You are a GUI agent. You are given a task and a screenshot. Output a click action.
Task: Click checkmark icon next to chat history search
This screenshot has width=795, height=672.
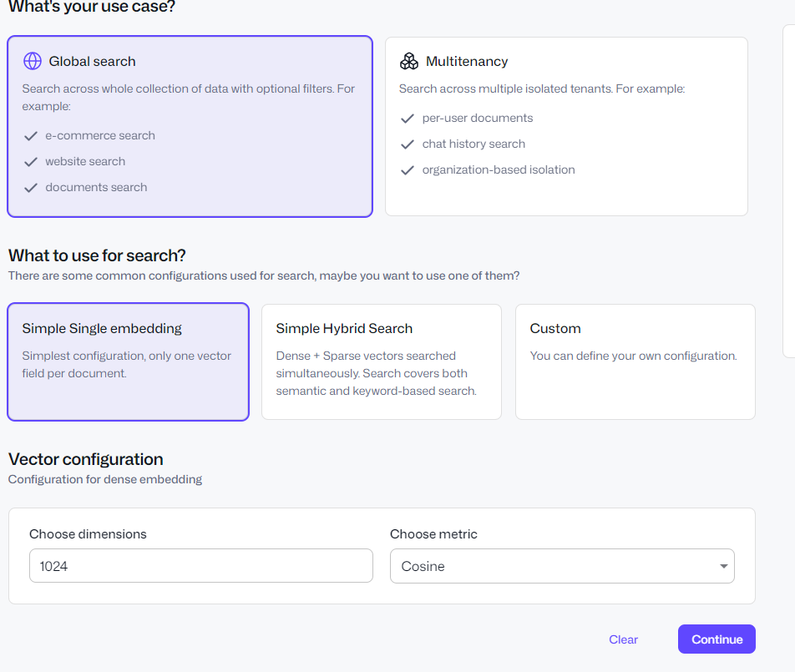(408, 144)
